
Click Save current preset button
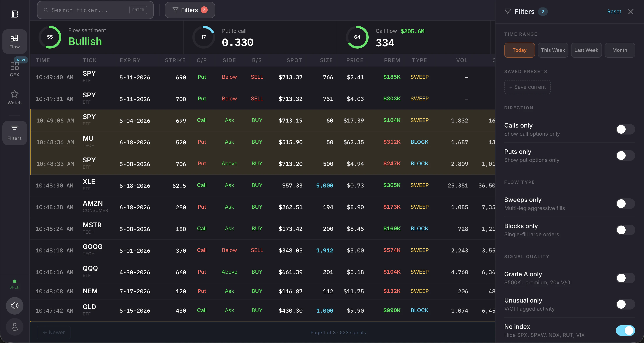tap(527, 87)
